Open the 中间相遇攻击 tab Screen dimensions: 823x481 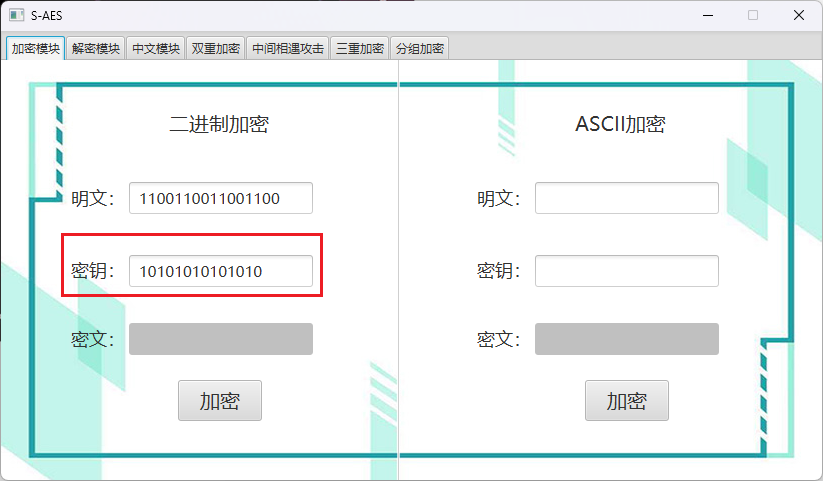coord(287,48)
